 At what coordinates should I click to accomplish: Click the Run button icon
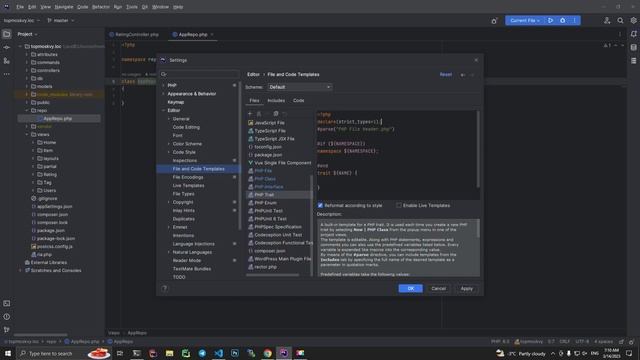tap(550, 20)
